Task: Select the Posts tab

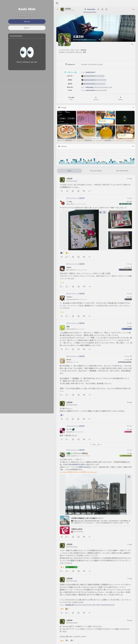Action: (x=69, y=171)
